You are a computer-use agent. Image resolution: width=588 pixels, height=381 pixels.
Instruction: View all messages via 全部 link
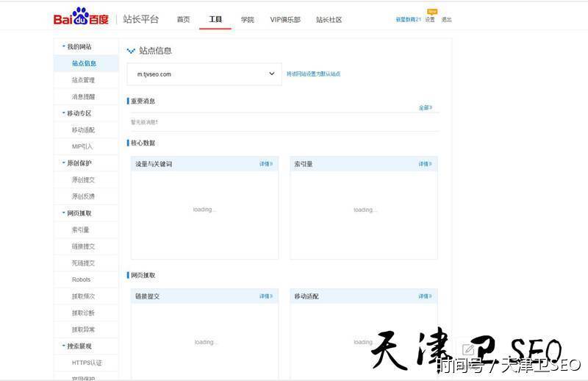pos(425,107)
